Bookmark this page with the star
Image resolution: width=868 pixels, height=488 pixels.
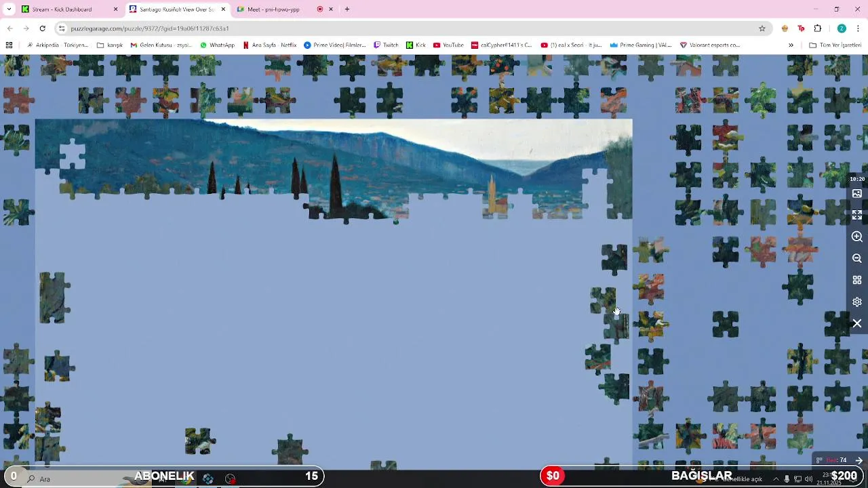coord(762,28)
